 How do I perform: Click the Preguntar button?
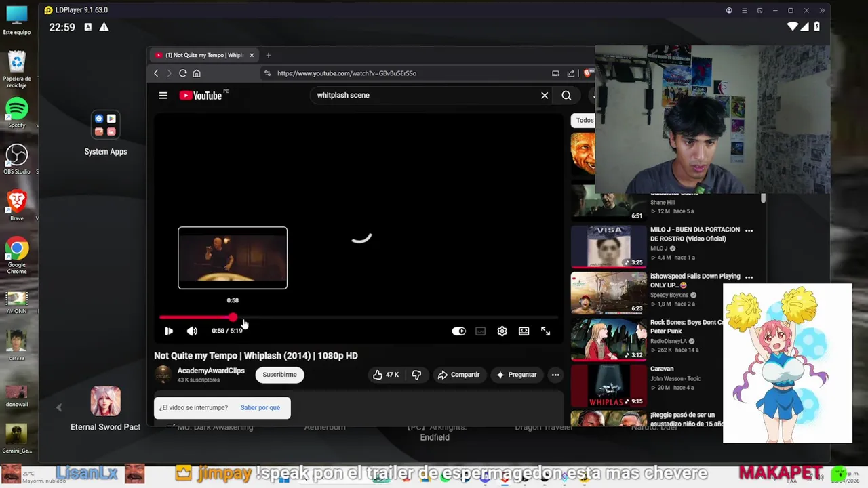(517, 375)
